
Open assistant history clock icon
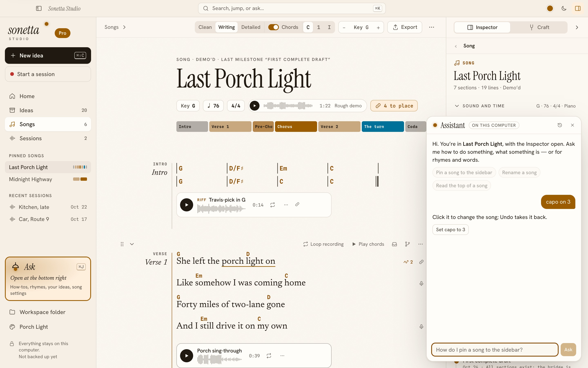click(x=560, y=125)
